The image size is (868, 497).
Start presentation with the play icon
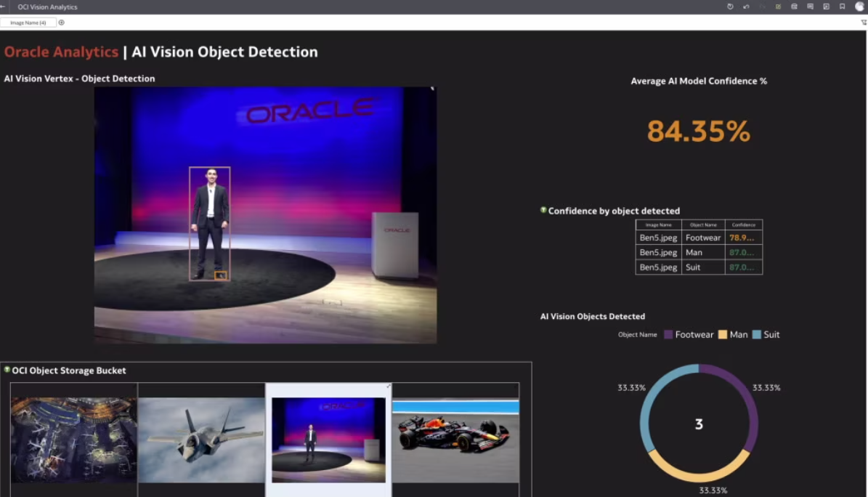pyautogui.click(x=826, y=7)
